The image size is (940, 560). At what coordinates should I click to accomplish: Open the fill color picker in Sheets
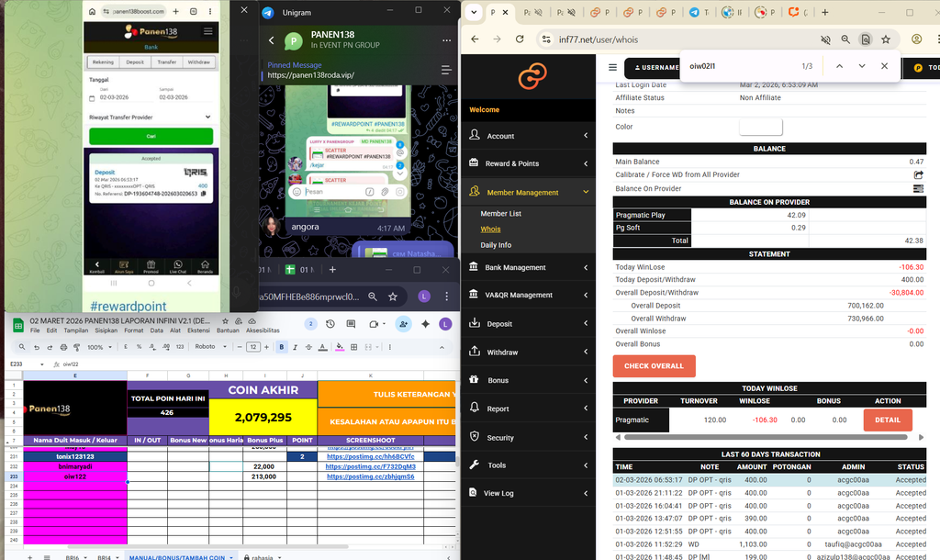pyautogui.click(x=340, y=347)
